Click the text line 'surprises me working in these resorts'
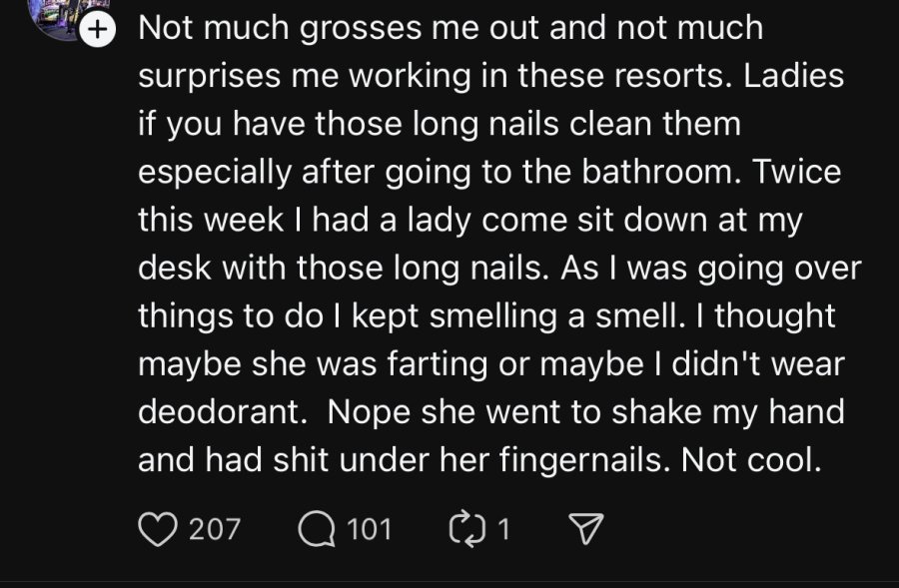Image resolution: width=899 pixels, height=588 pixels. (435, 76)
